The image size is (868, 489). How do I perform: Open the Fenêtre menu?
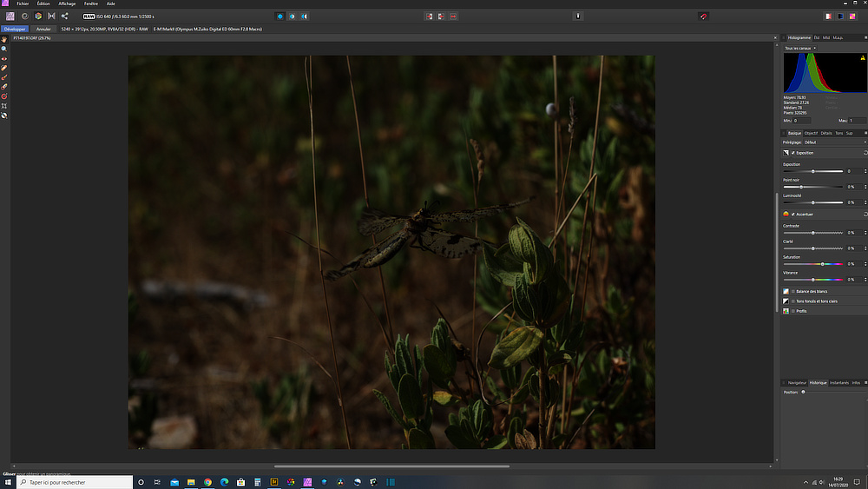(x=91, y=3)
